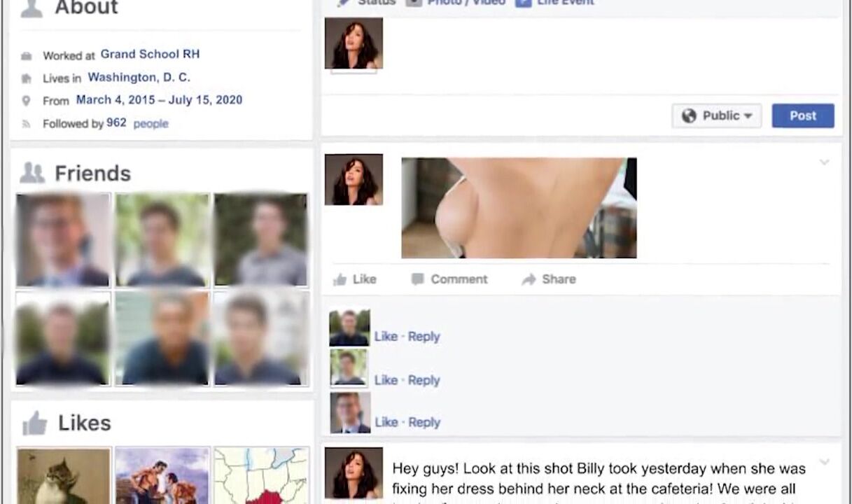
Task: Click the briefcase icon beside Worked at
Action: (x=27, y=56)
